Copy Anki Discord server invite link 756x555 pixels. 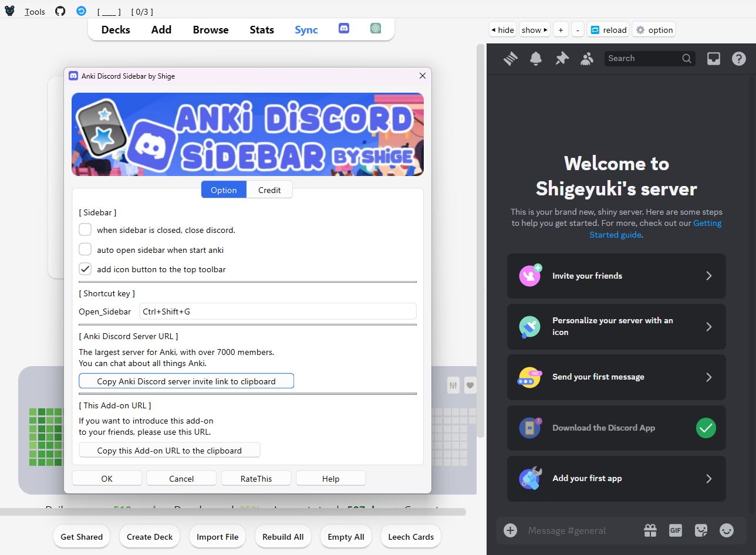coord(186,381)
